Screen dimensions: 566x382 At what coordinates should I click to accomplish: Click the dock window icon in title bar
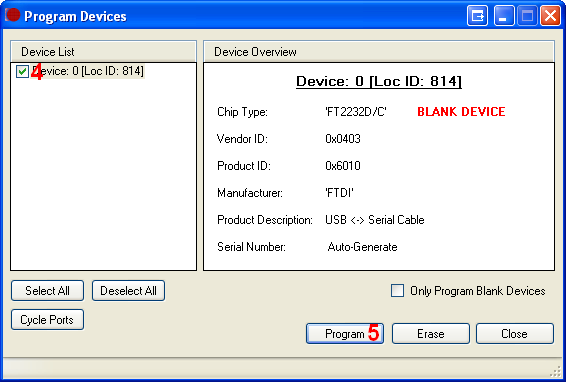coord(478,16)
